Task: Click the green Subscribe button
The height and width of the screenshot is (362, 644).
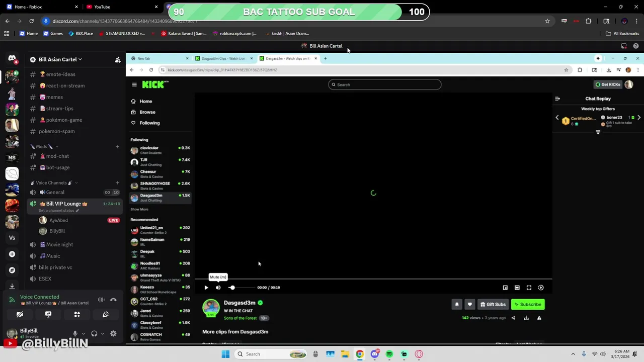Action: [528, 304]
